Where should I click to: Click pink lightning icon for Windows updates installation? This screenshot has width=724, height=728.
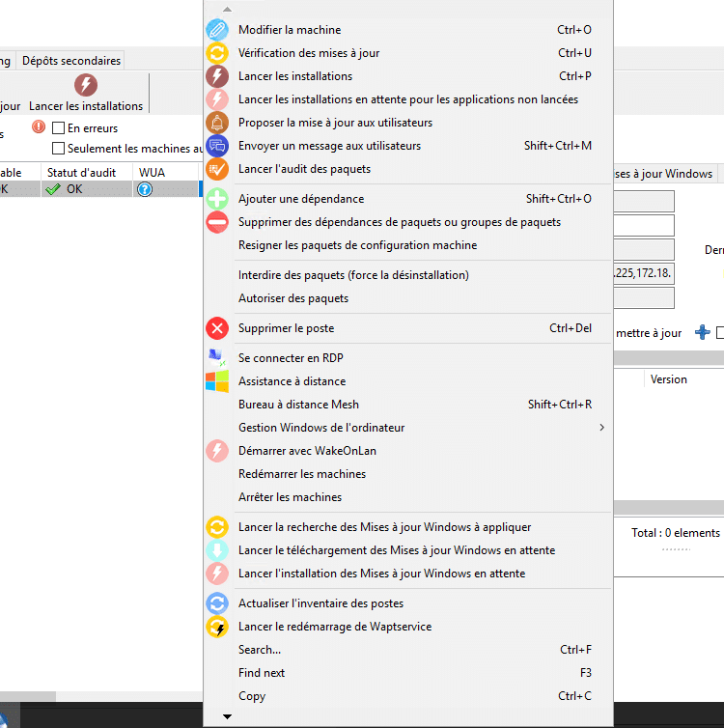click(217, 574)
